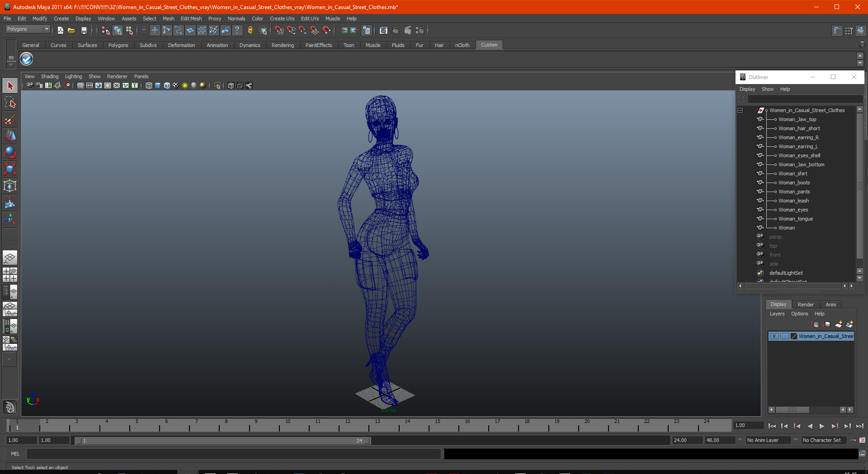This screenshot has width=868, height=474.
Task: Enable smooth shade all blue cube
Action: click(158, 85)
